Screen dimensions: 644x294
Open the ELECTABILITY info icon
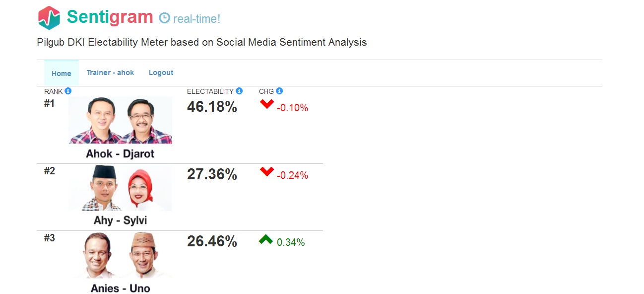point(239,91)
